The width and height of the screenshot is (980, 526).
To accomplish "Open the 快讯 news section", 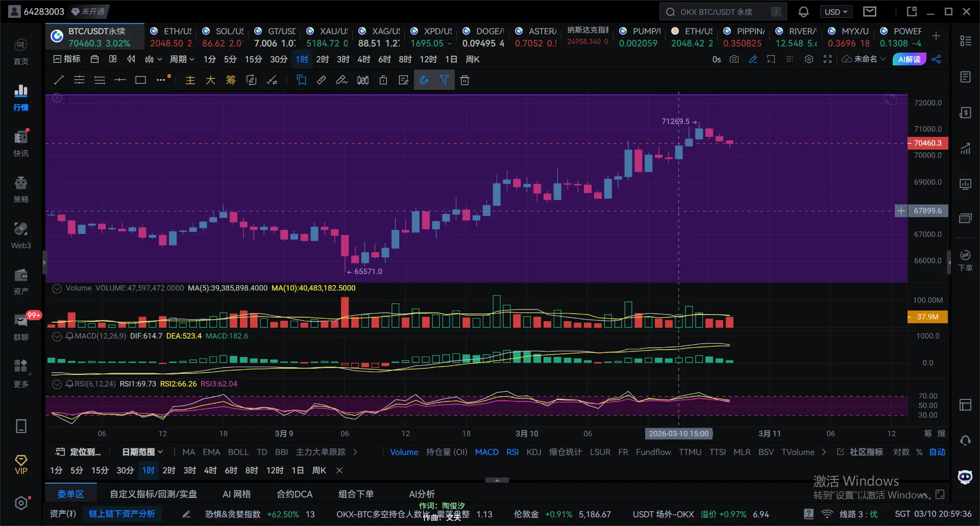I will click(x=21, y=144).
